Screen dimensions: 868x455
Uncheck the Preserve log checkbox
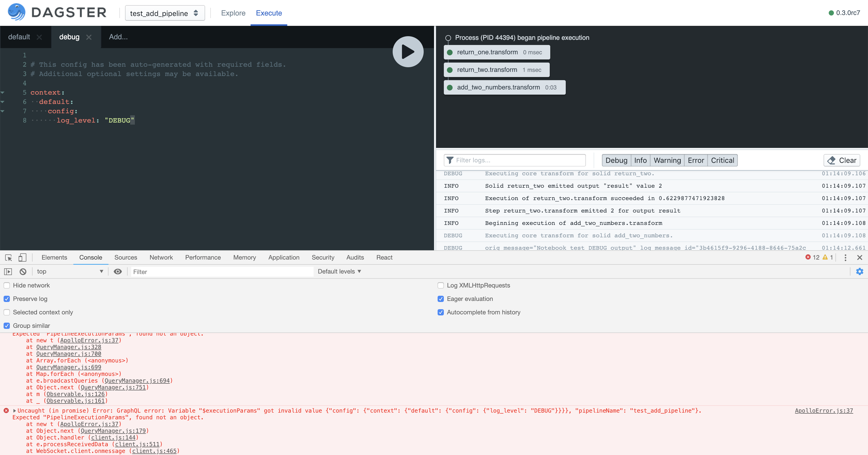coord(7,299)
